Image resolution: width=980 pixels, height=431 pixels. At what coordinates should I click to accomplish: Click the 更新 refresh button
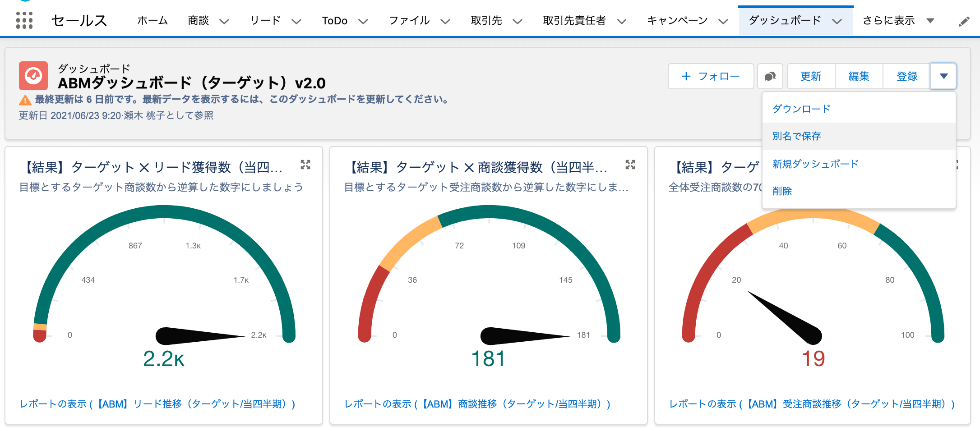pyautogui.click(x=811, y=76)
